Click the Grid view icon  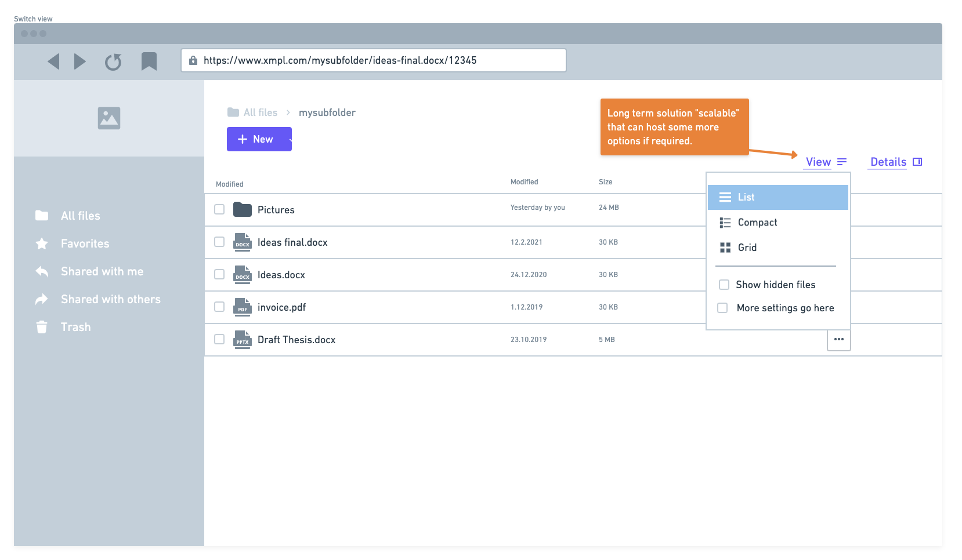tap(725, 248)
